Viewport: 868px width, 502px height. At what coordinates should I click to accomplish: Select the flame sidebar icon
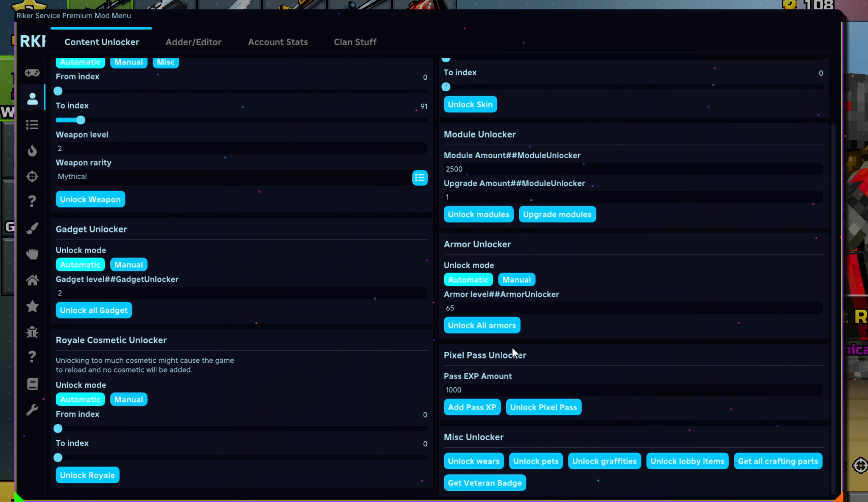point(32,150)
